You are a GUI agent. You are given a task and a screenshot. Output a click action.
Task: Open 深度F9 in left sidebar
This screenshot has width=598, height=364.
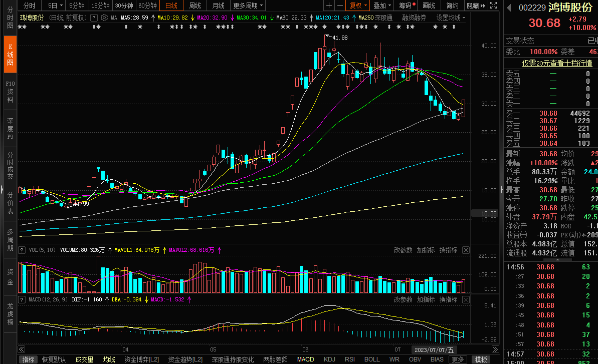click(x=10, y=129)
